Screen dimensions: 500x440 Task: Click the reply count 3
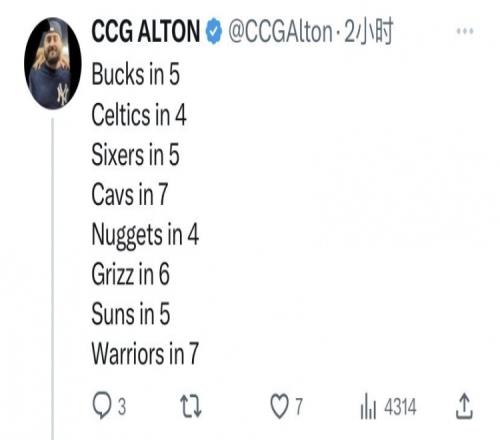(122, 407)
